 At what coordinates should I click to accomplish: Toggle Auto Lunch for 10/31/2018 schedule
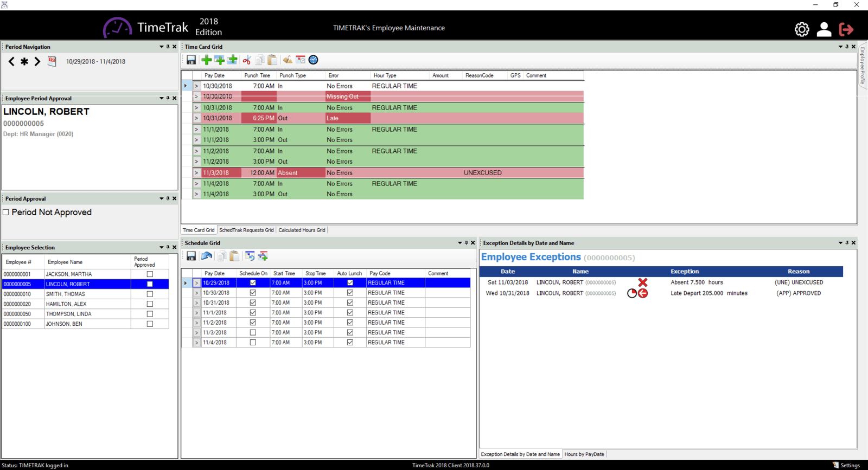click(350, 302)
